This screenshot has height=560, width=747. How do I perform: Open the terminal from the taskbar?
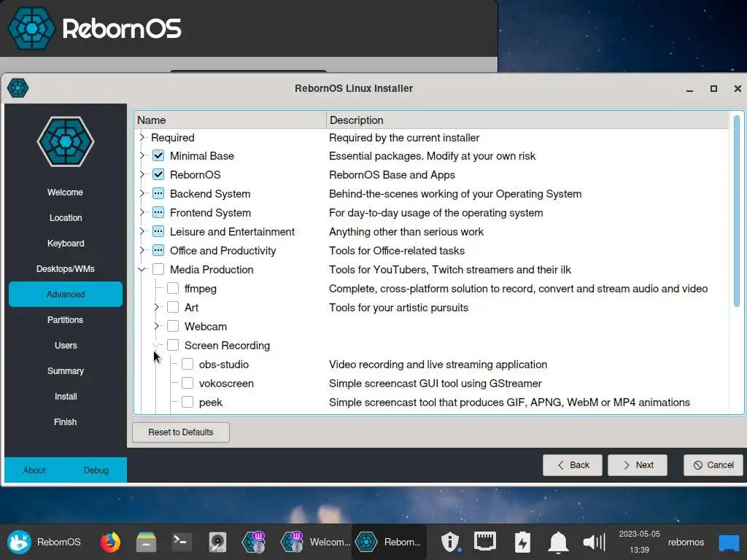pos(182,542)
